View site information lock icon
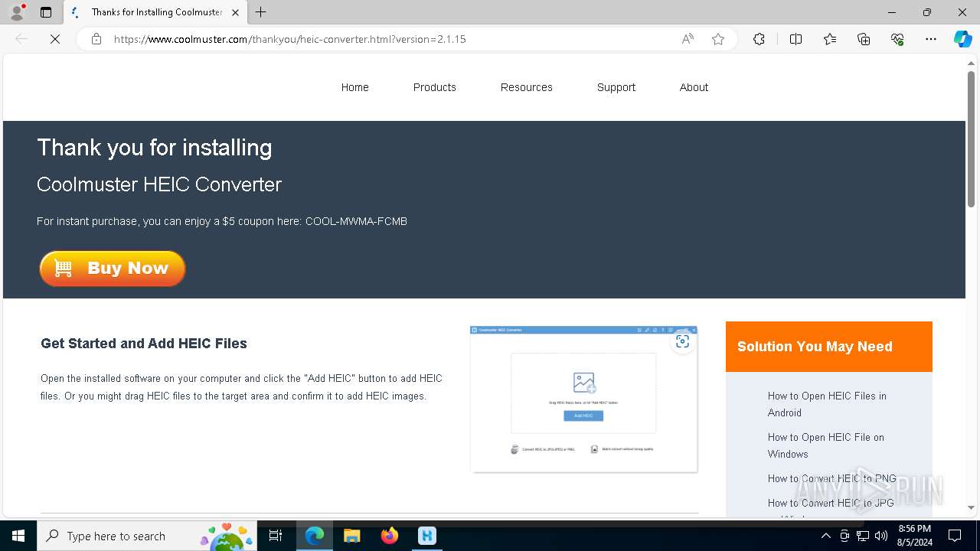 (x=96, y=39)
